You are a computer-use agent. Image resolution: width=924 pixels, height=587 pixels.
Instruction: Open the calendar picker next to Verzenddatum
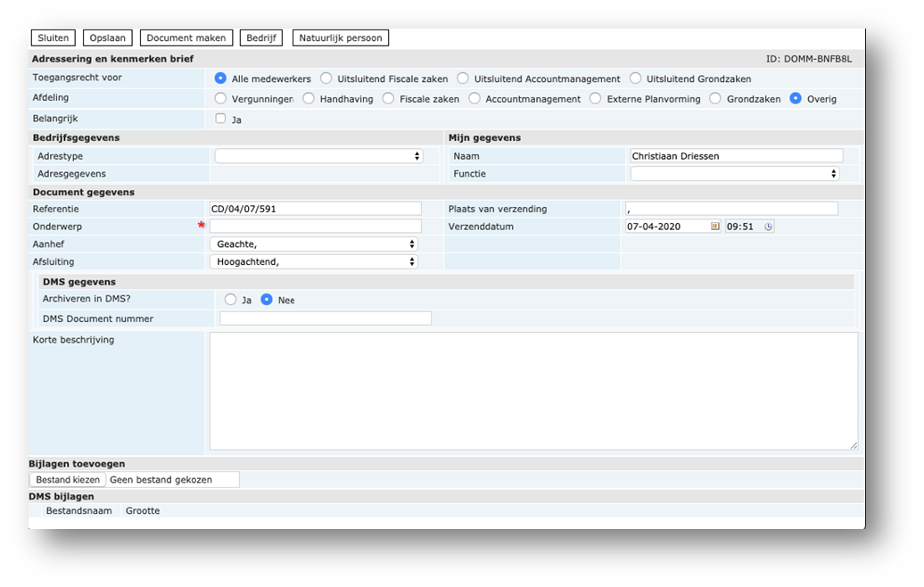click(x=714, y=227)
